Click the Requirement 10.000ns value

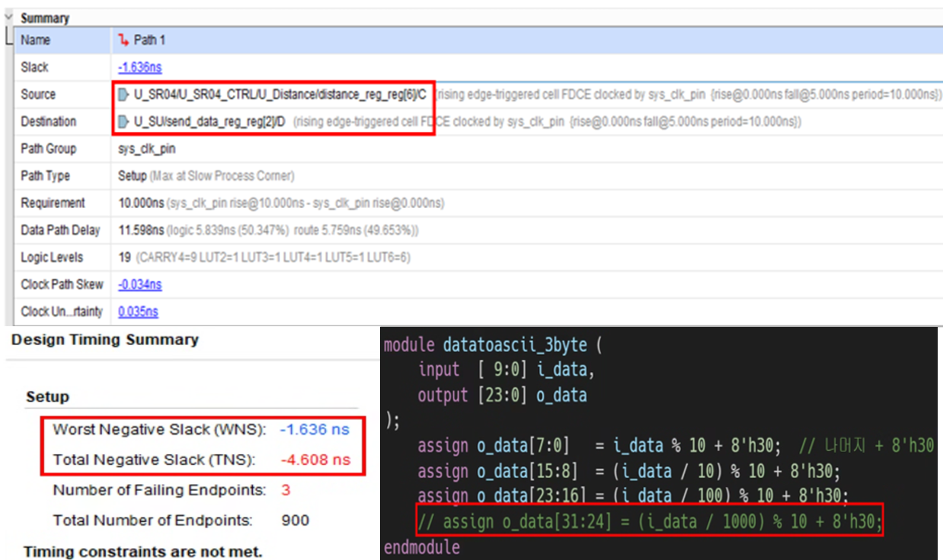coord(141,203)
